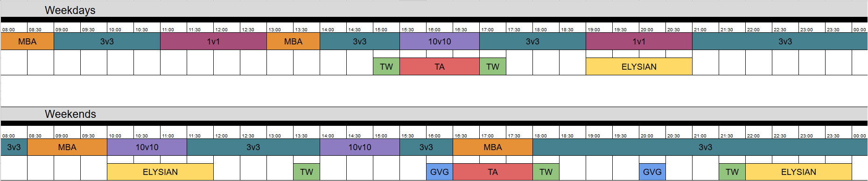Select the weekend orange MBA block at 17:00

[493, 147]
